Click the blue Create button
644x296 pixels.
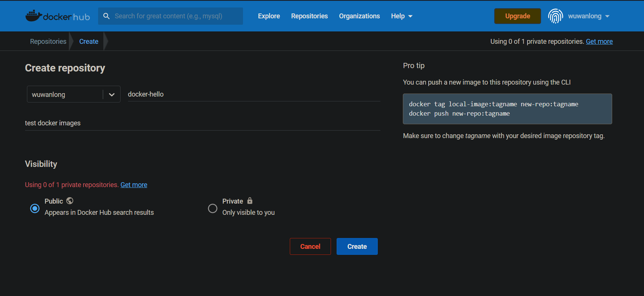click(x=357, y=247)
